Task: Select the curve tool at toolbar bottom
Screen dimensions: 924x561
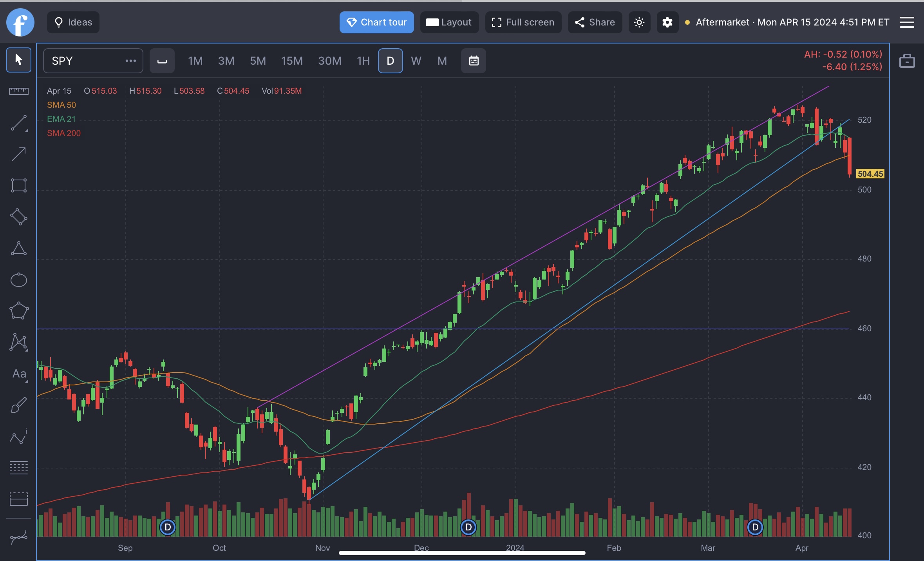Action: [18, 537]
